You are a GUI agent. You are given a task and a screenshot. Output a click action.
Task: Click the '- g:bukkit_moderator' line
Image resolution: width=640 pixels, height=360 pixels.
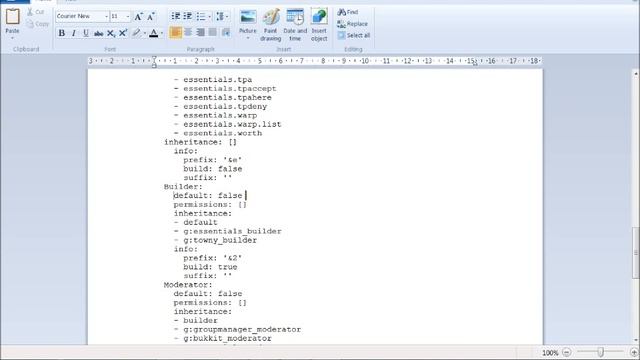(x=223, y=338)
